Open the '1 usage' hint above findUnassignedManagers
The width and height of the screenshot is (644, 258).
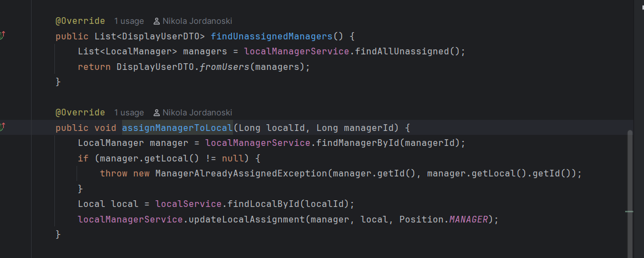pyautogui.click(x=129, y=21)
